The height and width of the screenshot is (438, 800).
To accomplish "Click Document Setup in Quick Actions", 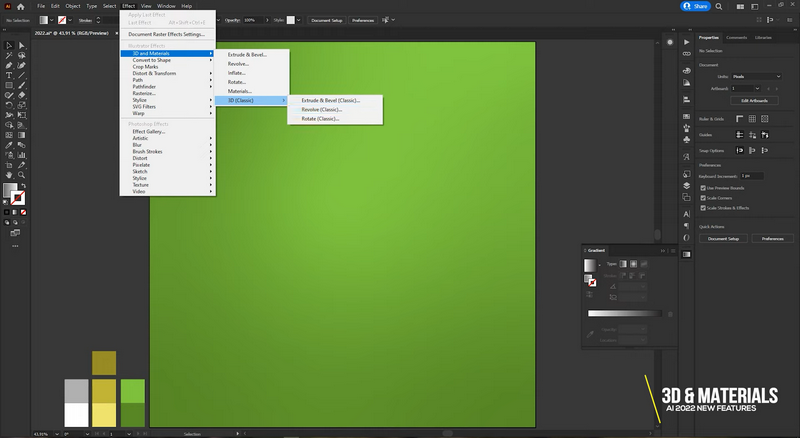I will point(723,238).
